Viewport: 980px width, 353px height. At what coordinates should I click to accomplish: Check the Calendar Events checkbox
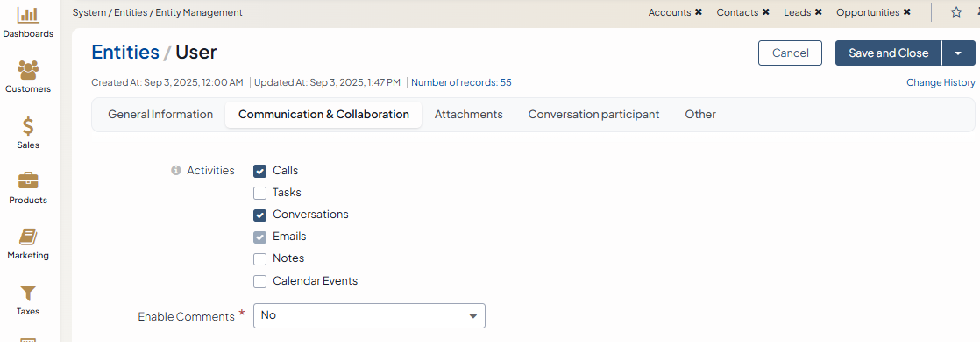pos(260,282)
